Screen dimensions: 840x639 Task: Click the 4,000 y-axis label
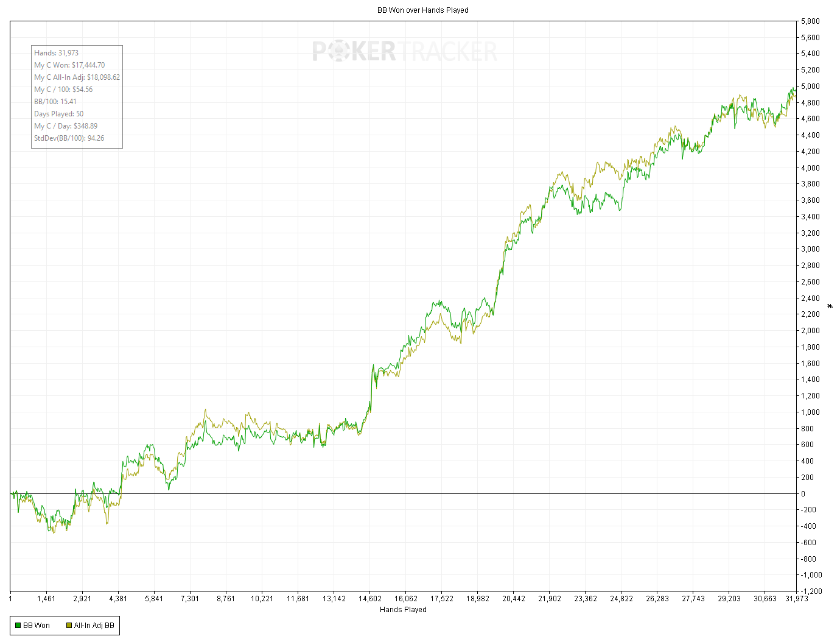(810, 168)
